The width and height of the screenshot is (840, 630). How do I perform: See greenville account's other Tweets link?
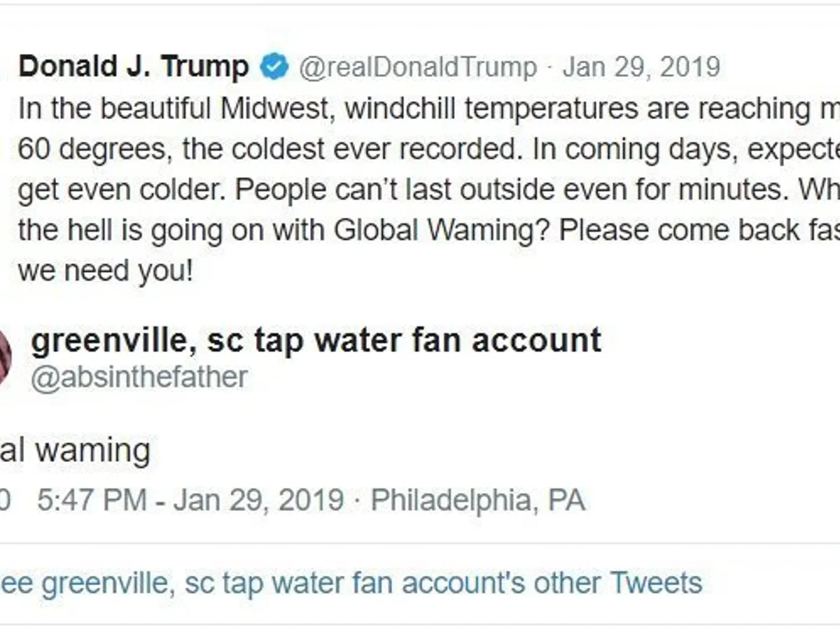click(350, 582)
